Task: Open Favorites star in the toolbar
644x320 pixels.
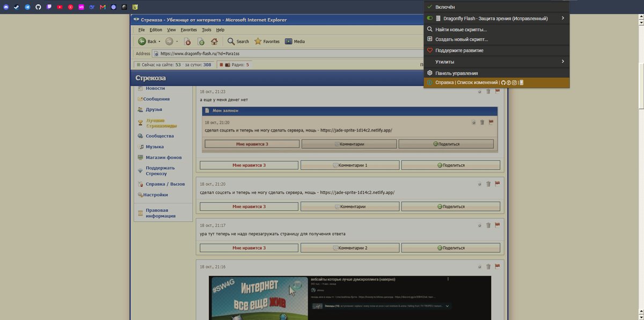Action: pos(267,41)
